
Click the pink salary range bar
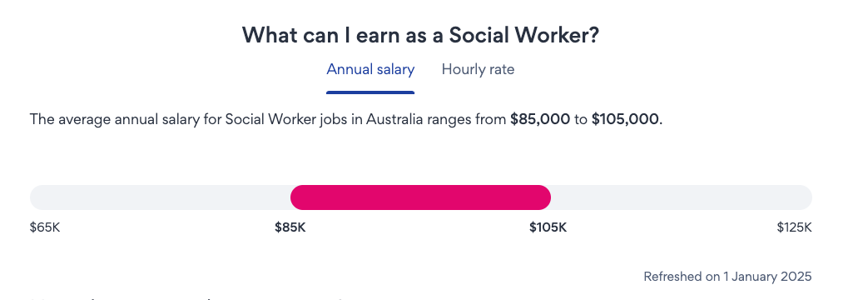coord(421,197)
